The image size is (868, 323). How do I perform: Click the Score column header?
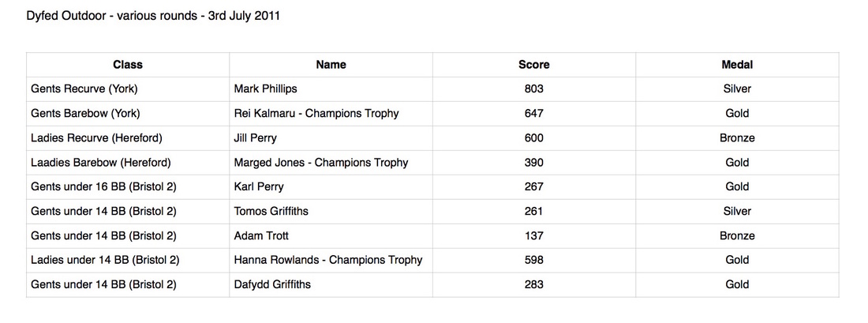(534, 65)
